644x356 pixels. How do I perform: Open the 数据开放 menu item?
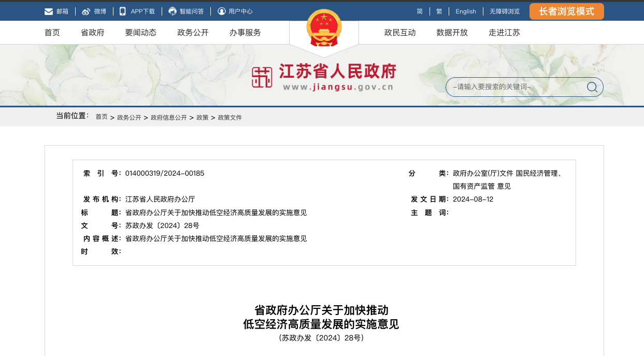pyautogui.click(x=452, y=33)
